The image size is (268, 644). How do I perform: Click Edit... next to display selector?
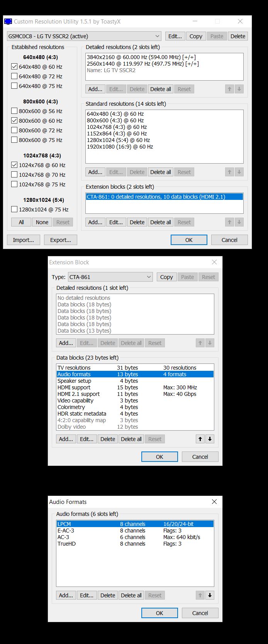pos(175,36)
